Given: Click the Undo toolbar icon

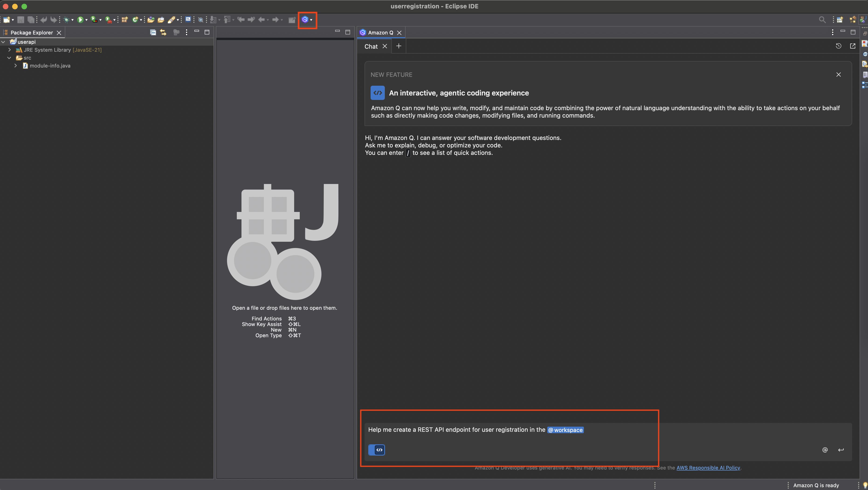Looking at the screenshot, I should 44,20.
